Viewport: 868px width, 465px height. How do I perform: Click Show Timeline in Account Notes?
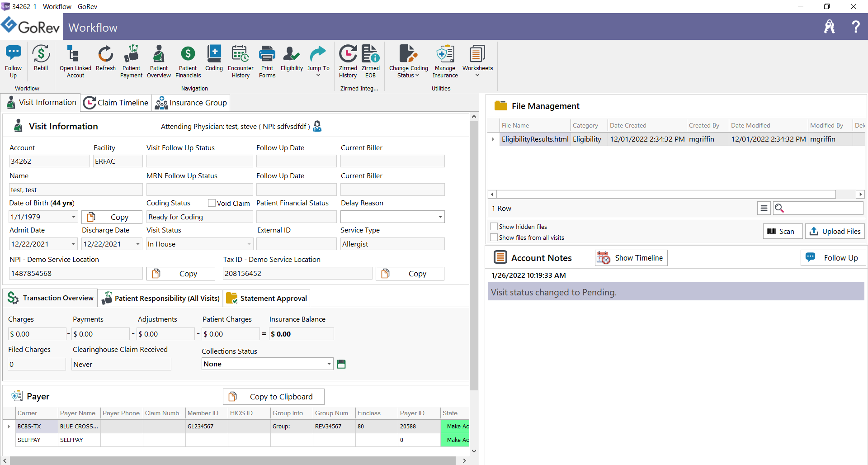pyautogui.click(x=631, y=258)
